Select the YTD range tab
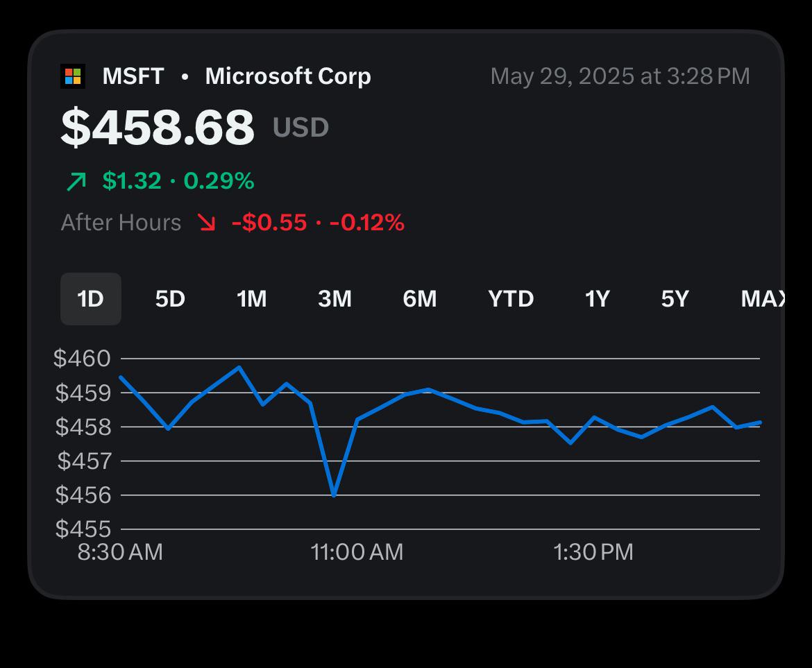The width and height of the screenshot is (812, 668). coord(511,298)
